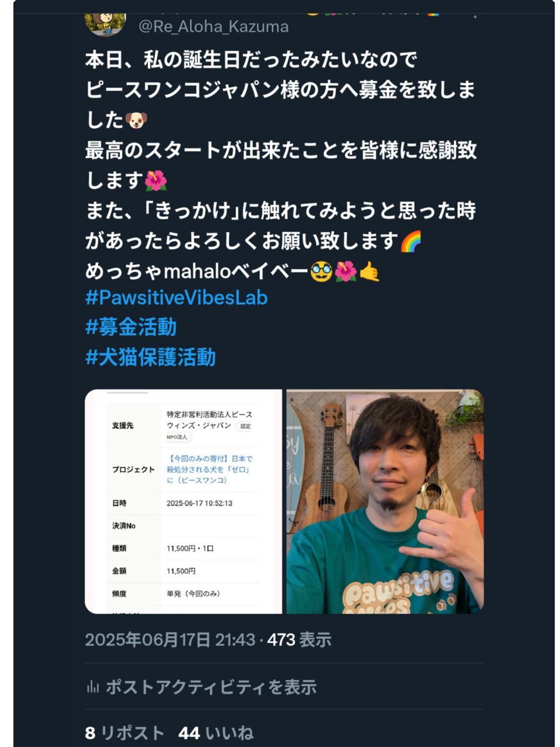This screenshot has width=560, height=747.
Task: Open the profile avatar beside the handle
Action: [x=105, y=24]
